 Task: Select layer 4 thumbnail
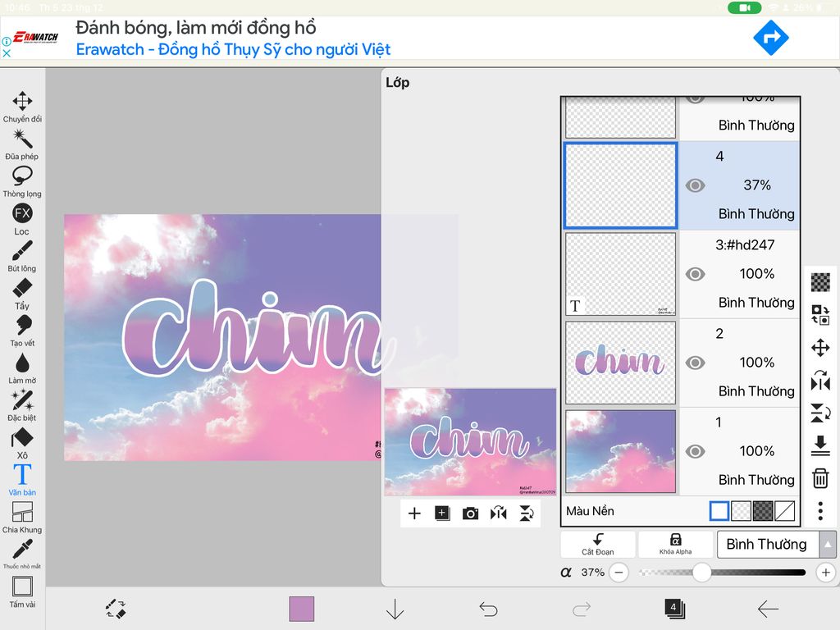620,185
